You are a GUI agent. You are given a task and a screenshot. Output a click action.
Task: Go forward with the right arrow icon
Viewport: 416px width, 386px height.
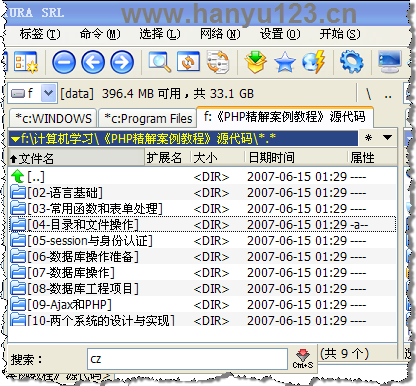point(122,62)
